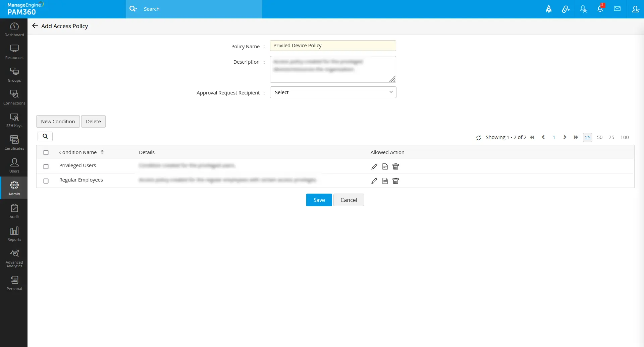Refresh the conditions list
Screen dimensions: 644x347
tap(479, 138)
